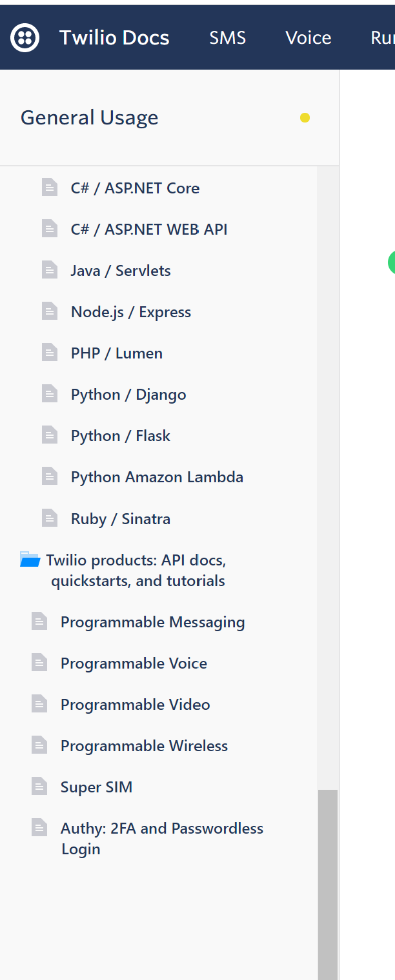Open the Programmable Messaging docs
Image resolution: width=395 pixels, height=980 pixels.
(152, 622)
